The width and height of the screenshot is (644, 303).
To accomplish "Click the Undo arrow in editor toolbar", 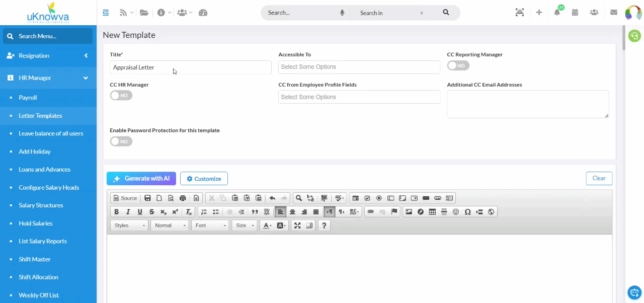I will click(272, 198).
